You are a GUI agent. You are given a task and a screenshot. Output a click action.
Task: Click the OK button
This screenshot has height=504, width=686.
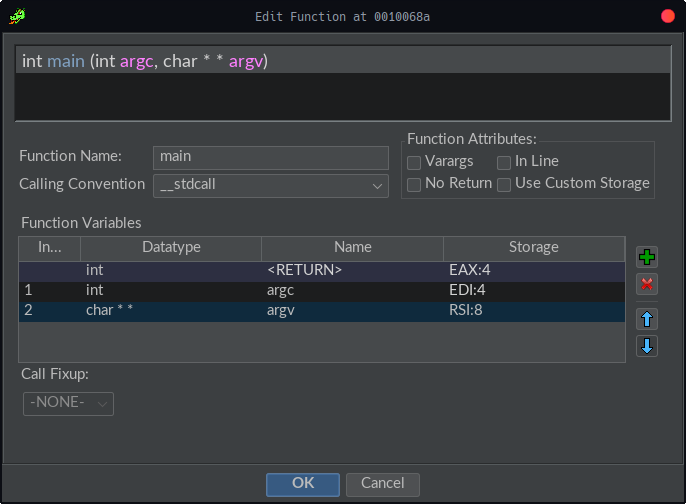(x=303, y=484)
